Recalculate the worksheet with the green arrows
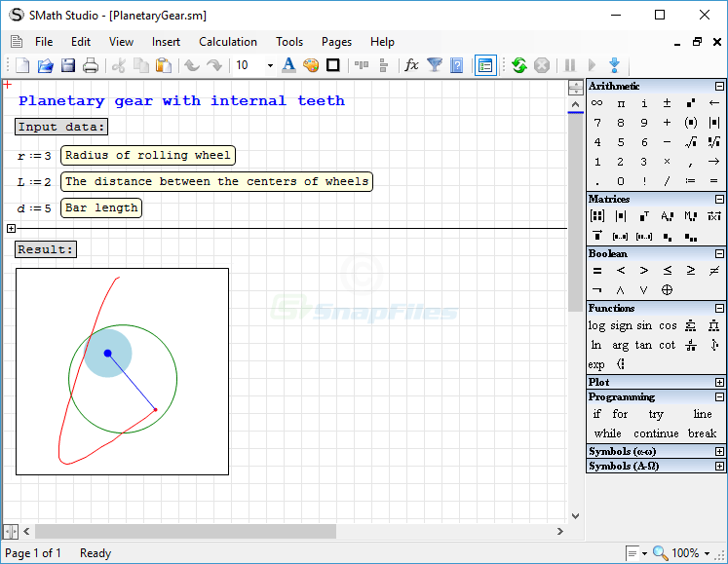The height and width of the screenshot is (564, 728). click(519, 65)
